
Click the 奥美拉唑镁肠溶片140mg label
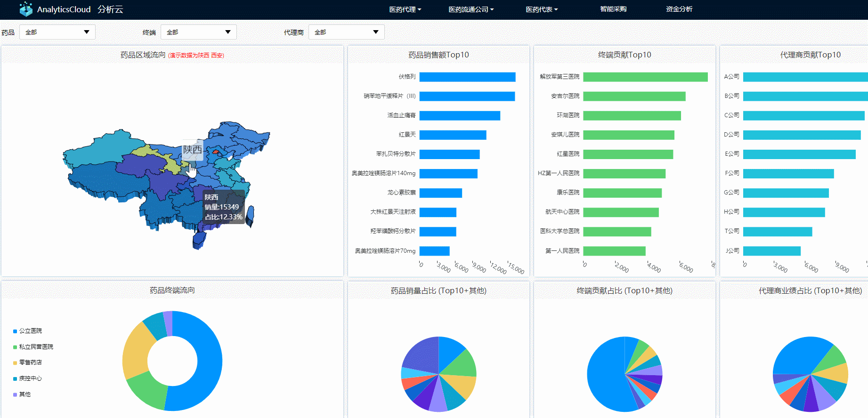click(x=383, y=173)
